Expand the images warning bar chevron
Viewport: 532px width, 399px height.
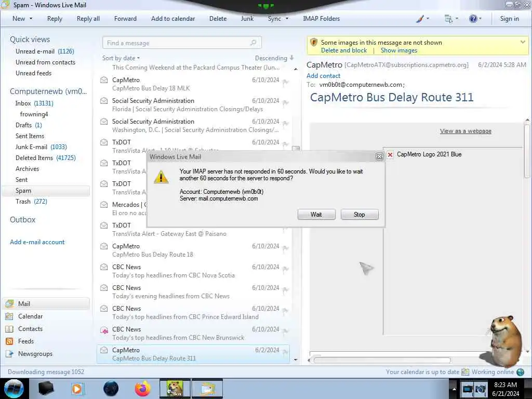coord(523,42)
